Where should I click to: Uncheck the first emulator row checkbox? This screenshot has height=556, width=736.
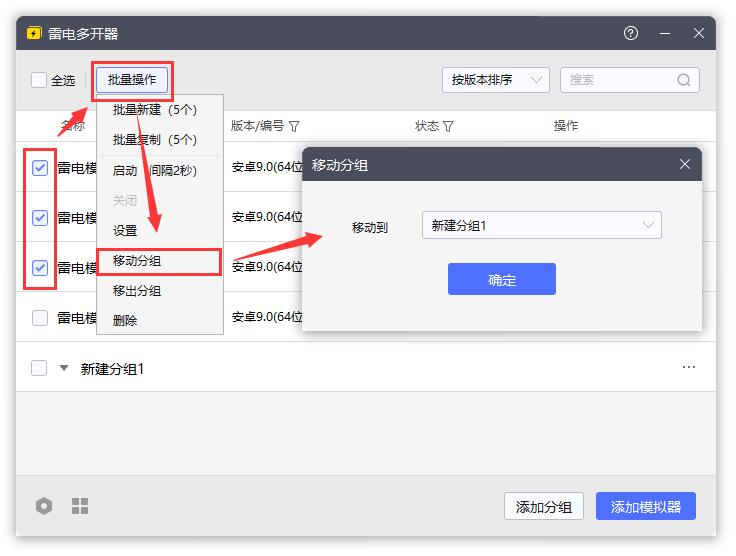pyautogui.click(x=40, y=168)
